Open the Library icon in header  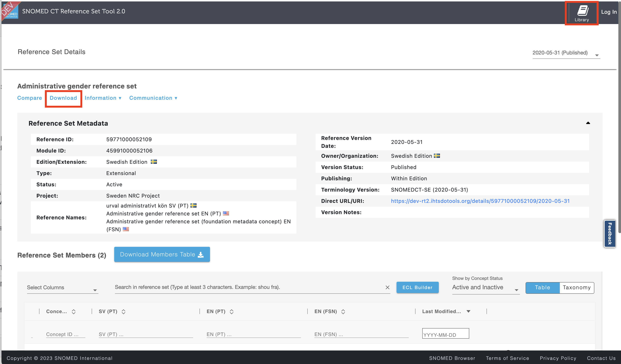pos(582,13)
